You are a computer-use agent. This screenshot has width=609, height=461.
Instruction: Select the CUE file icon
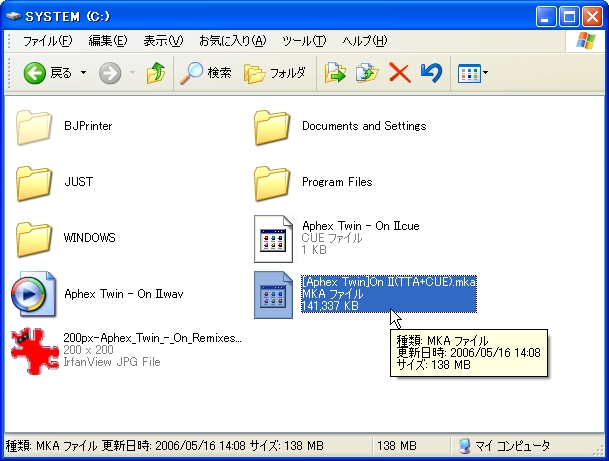pos(273,239)
